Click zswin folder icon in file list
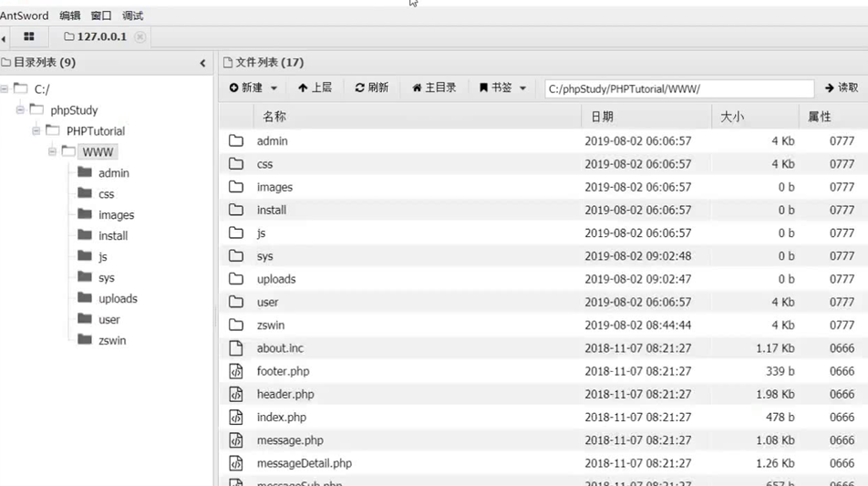The image size is (868, 486). click(x=236, y=325)
